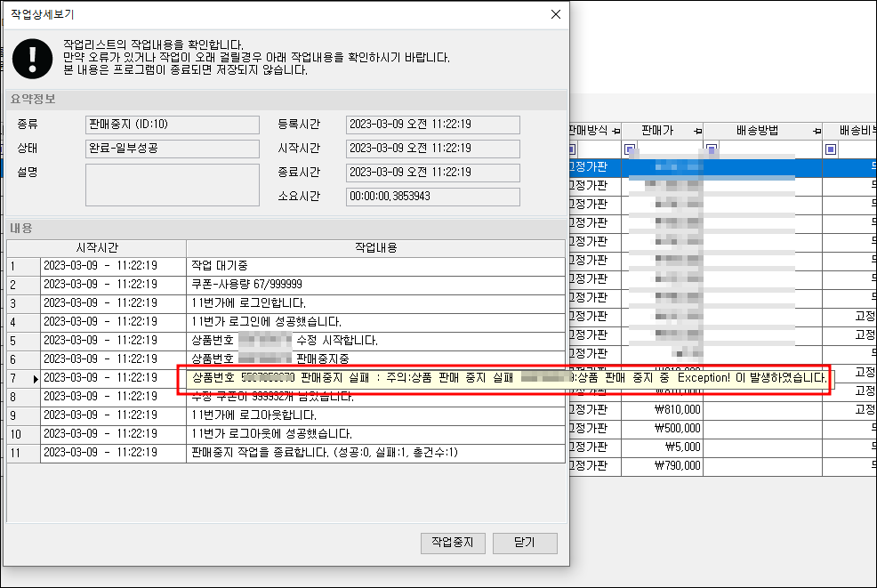Click the pin icon on the 판매가 column header
The height and width of the screenshot is (588, 877).
tap(697, 131)
